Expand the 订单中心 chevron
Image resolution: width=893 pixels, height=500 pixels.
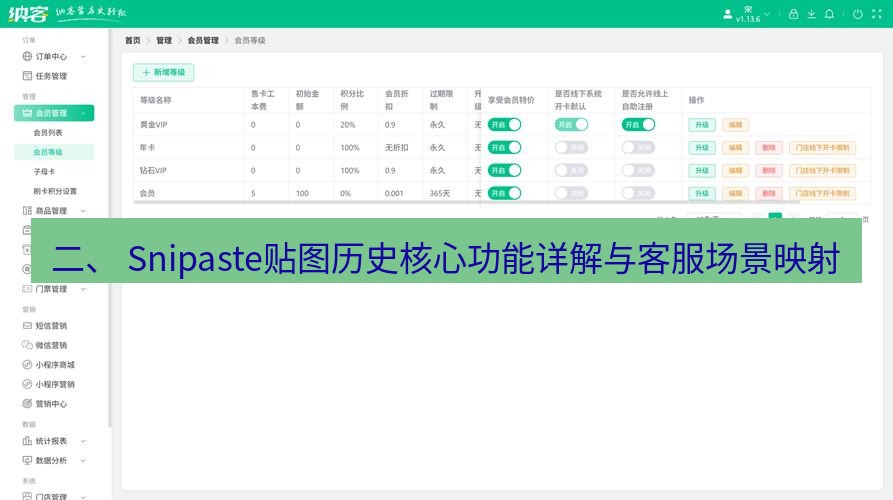click(83, 56)
